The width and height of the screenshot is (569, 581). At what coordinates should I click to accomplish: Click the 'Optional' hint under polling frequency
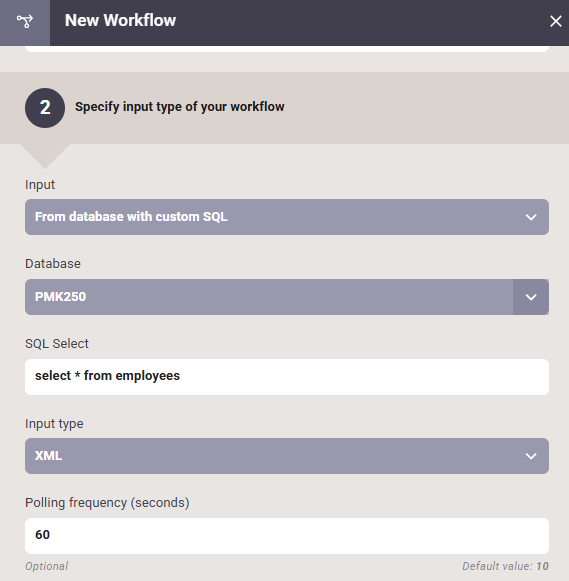point(47,566)
